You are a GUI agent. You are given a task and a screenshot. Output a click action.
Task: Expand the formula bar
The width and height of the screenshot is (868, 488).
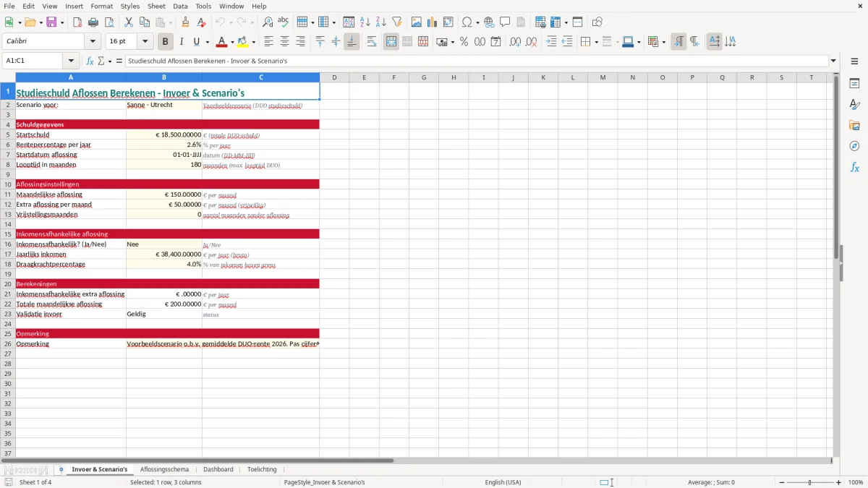(x=833, y=61)
